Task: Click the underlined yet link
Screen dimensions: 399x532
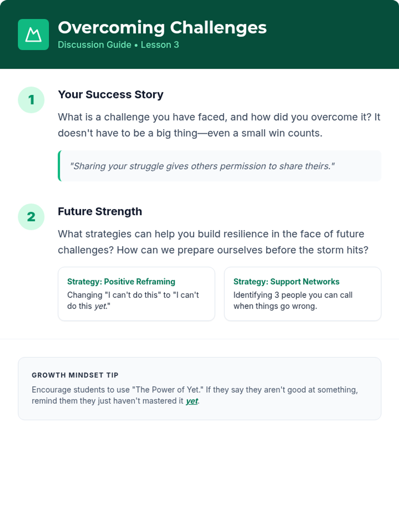Action: pyautogui.click(x=192, y=401)
